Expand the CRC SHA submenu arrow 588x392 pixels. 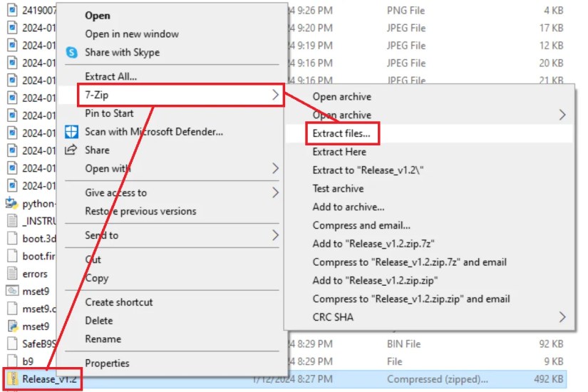click(x=562, y=317)
